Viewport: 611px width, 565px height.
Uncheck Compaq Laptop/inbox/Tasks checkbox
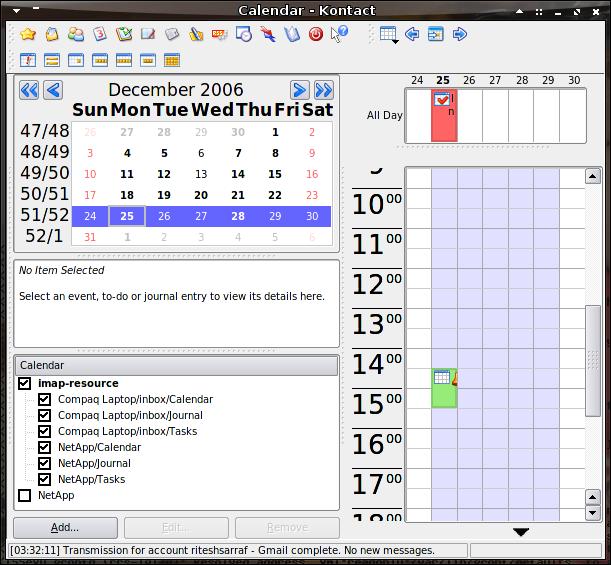pos(44,431)
